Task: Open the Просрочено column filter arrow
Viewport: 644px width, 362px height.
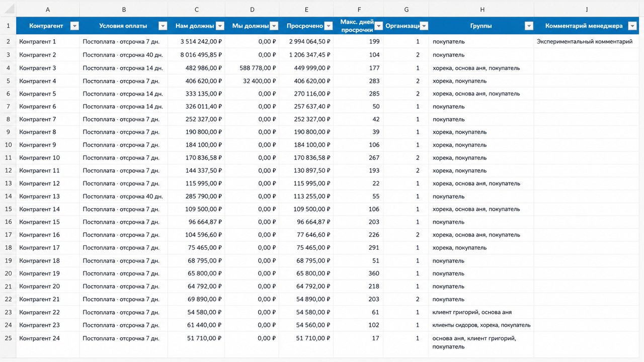Action: pos(328,26)
